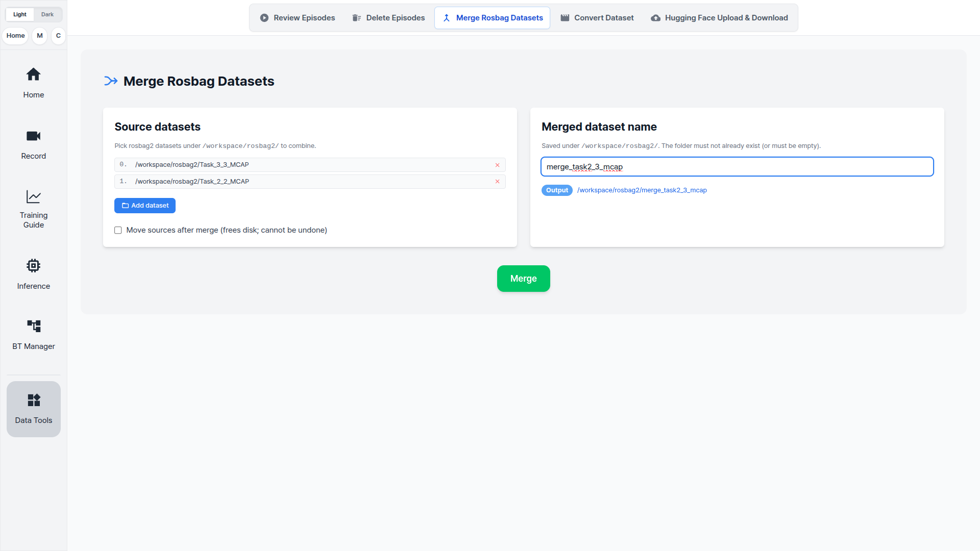
Task: Remove Task_3_3_MCAP dataset with red X
Action: pyautogui.click(x=497, y=165)
